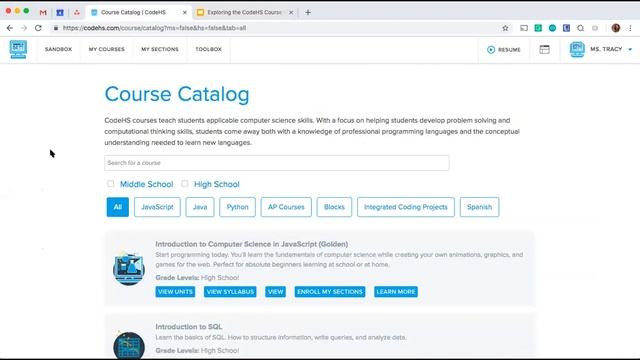Open the Toolbox menu item
This screenshot has height=360, width=640.
pos(209,49)
